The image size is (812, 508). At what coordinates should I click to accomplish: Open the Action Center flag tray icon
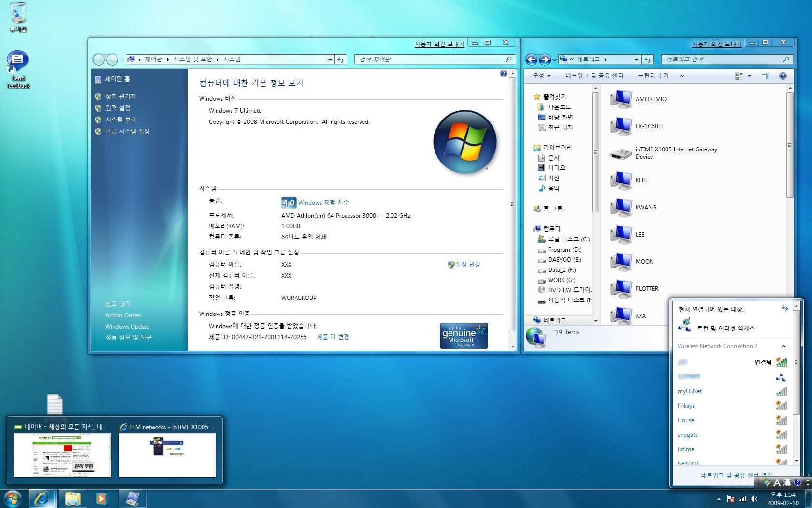731,499
